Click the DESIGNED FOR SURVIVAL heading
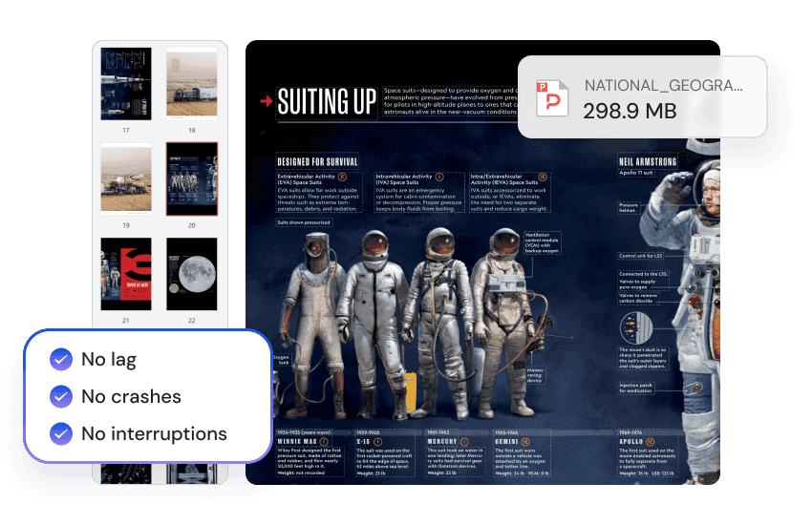The height and width of the screenshot is (525, 812). click(318, 161)
